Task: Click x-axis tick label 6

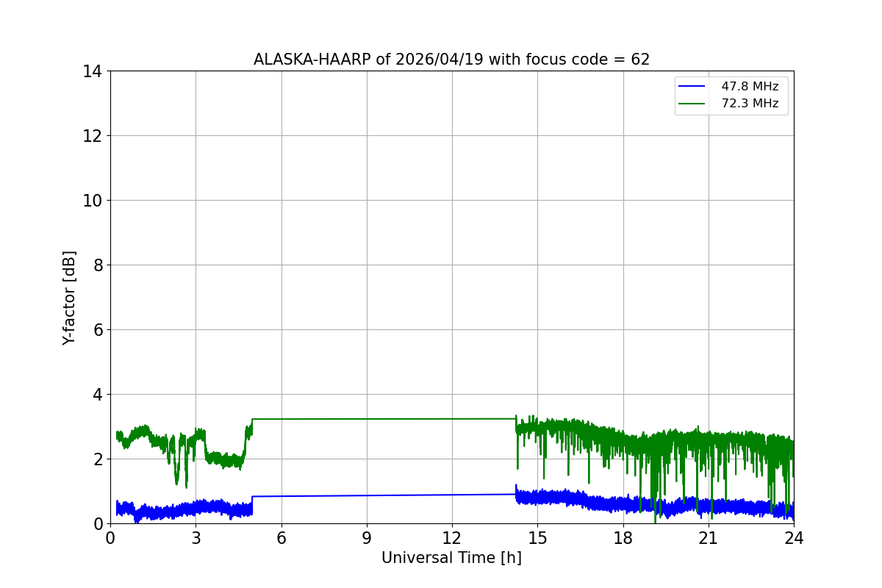Action: pyautogui.click(x=281, y=537)
